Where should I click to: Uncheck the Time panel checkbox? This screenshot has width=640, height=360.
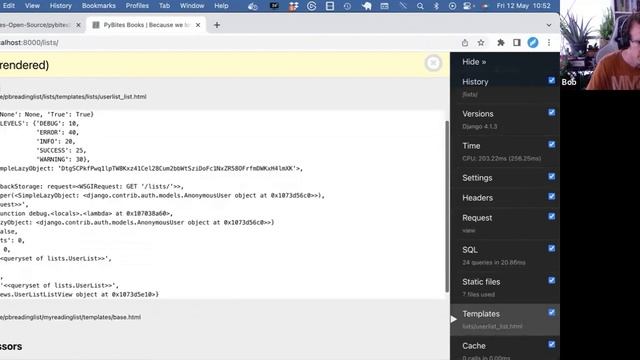(551, 144)
